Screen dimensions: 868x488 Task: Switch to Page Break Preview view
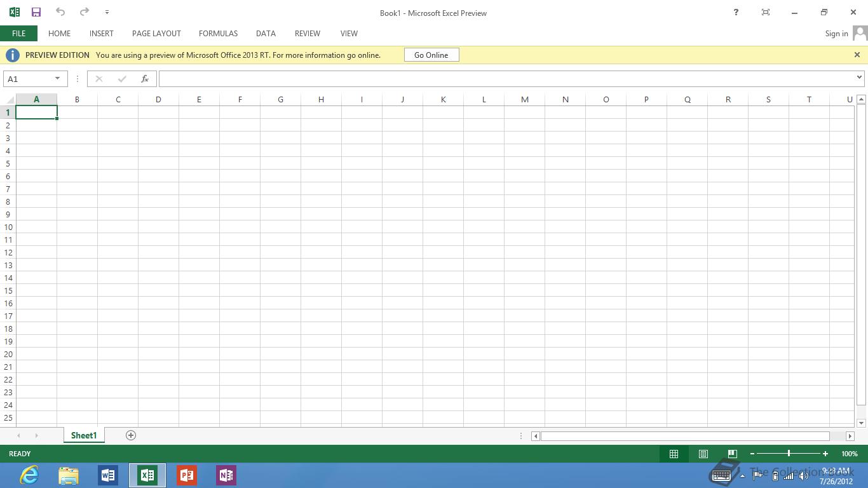[732, 454]
